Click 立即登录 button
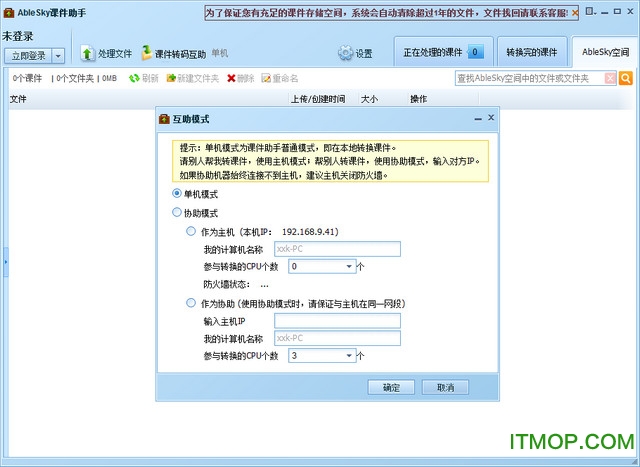 [x=28, y=56]
